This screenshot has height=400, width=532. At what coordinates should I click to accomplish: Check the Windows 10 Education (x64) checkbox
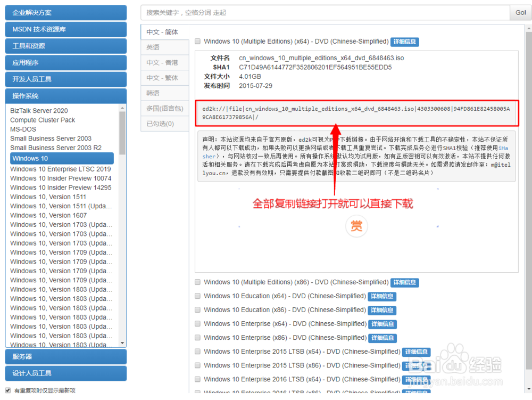tap(197, 296)
